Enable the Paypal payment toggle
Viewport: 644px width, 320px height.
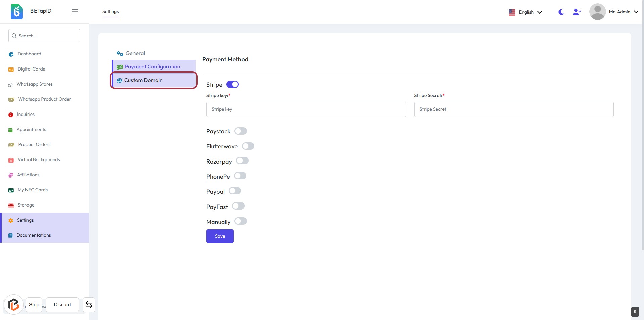(235, 191)
